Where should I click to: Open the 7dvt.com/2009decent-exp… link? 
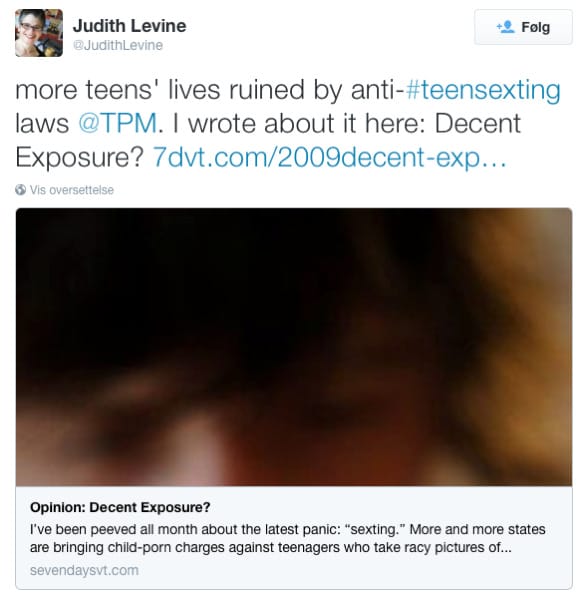[x=329, y=158]
